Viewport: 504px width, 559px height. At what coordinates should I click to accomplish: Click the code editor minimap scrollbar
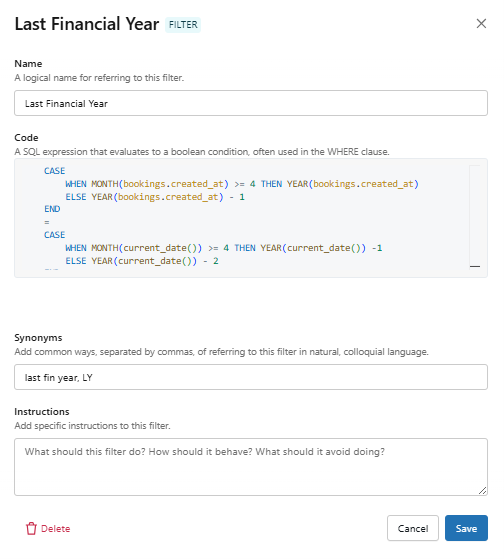tap(475, 216)
